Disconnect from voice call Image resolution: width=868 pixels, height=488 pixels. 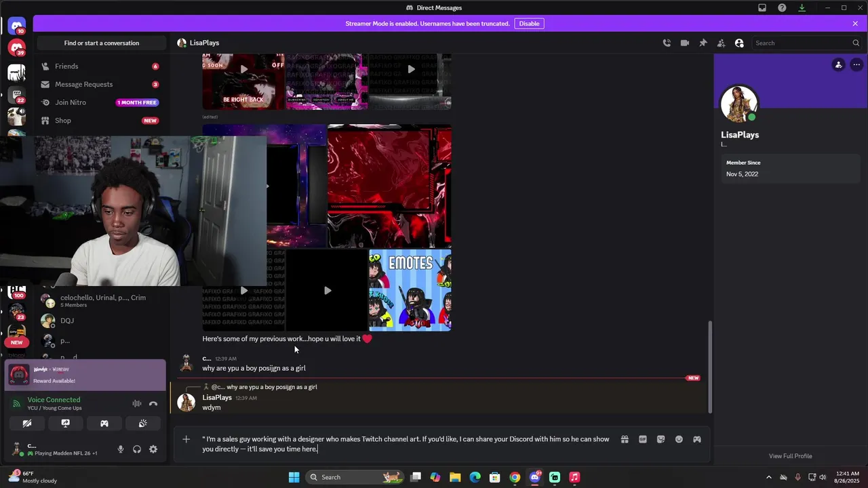coord(153,404)
